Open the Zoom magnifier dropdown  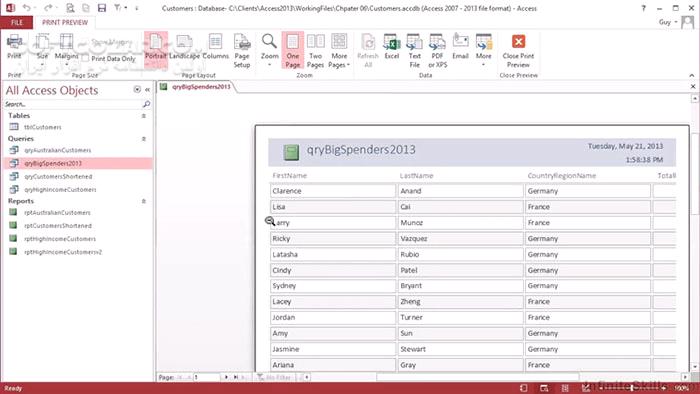point(269,50)
